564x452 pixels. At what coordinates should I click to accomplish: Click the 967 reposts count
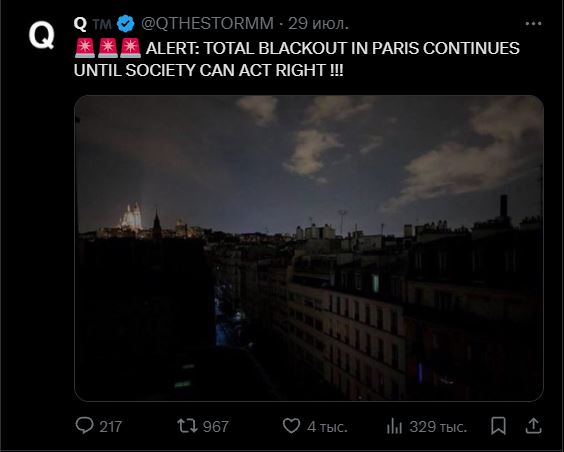(216, 427)
